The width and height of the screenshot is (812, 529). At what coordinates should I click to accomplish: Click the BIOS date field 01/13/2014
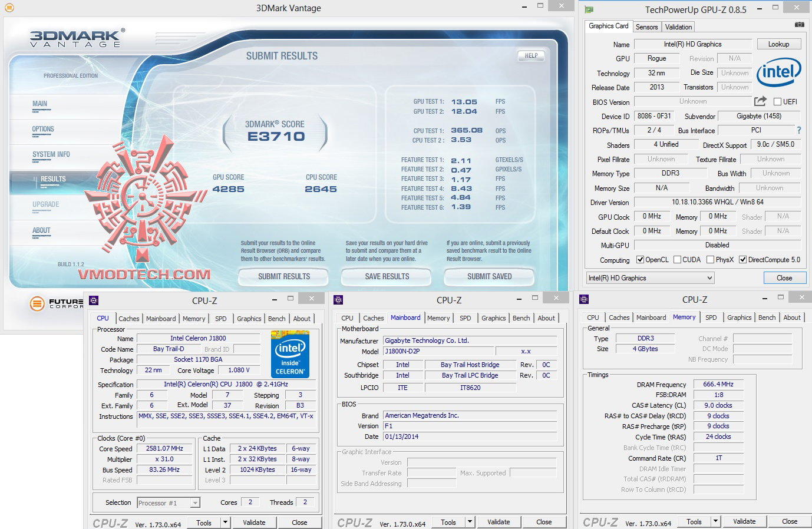pyautogui.click(x=470, y=437)
